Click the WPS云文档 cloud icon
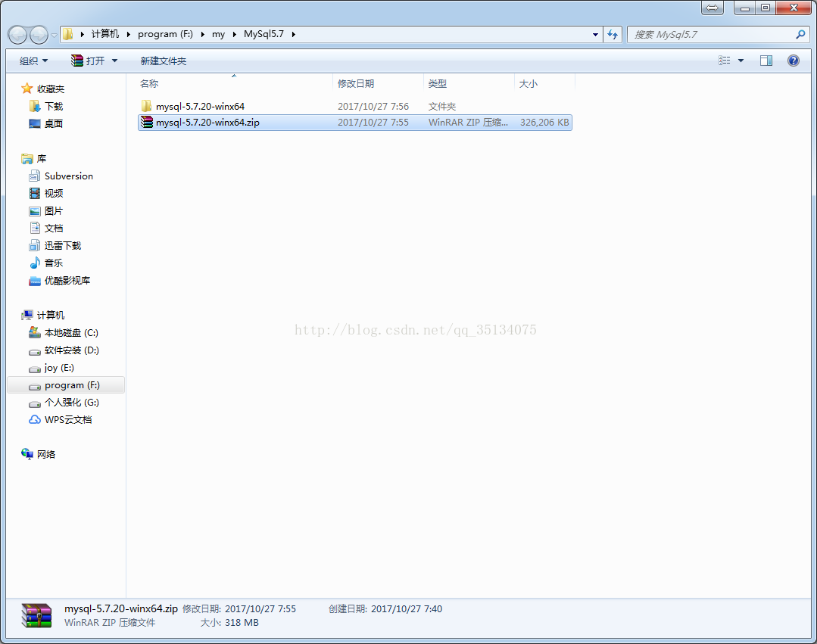The width and height of the screenshot is (817, 644). pyautogui.click(x=34, y=419)
